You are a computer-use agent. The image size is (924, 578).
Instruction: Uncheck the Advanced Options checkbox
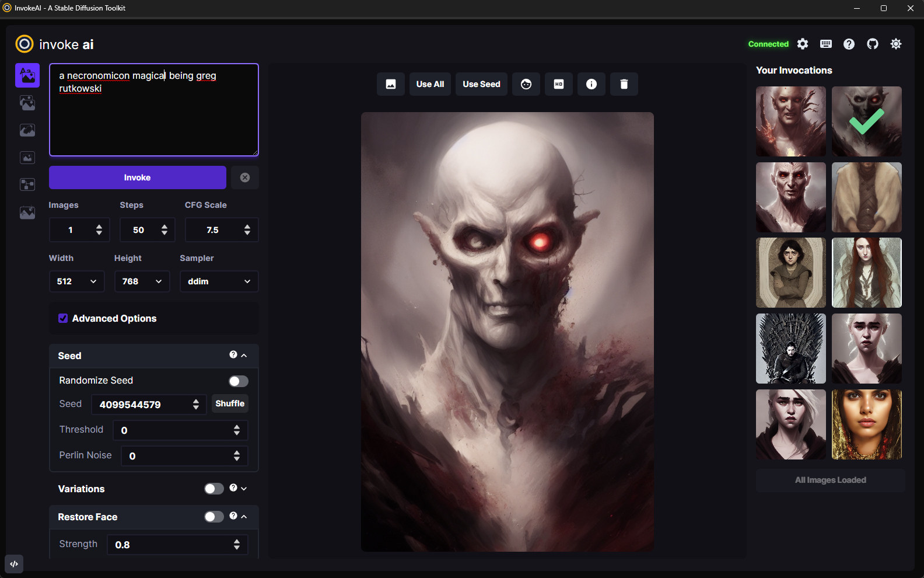[63, 318]
